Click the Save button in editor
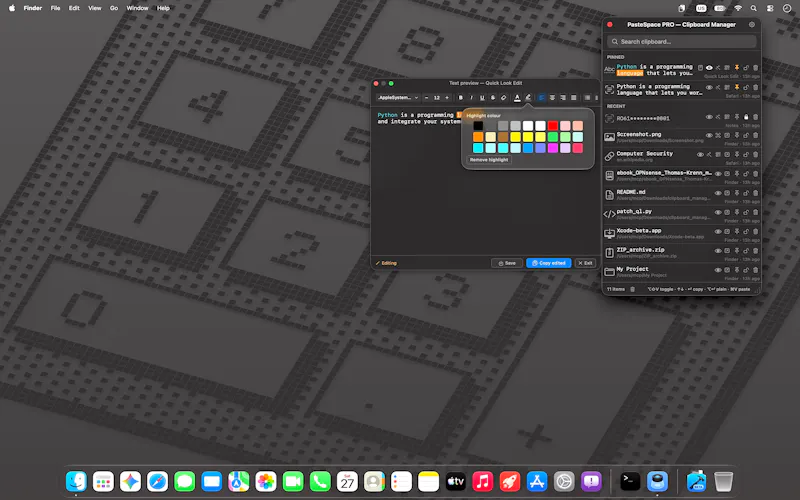The width and height of the screenshot is (800, 500). [x=507, y=263]
